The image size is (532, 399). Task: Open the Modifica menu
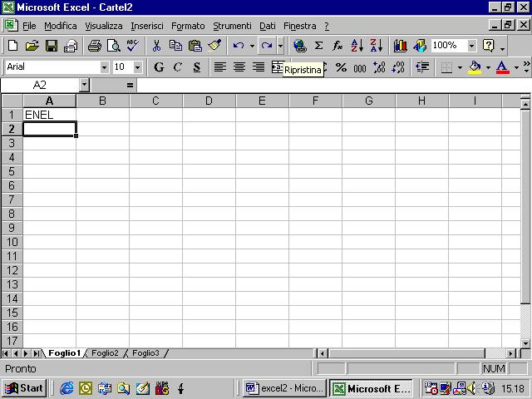61,26
